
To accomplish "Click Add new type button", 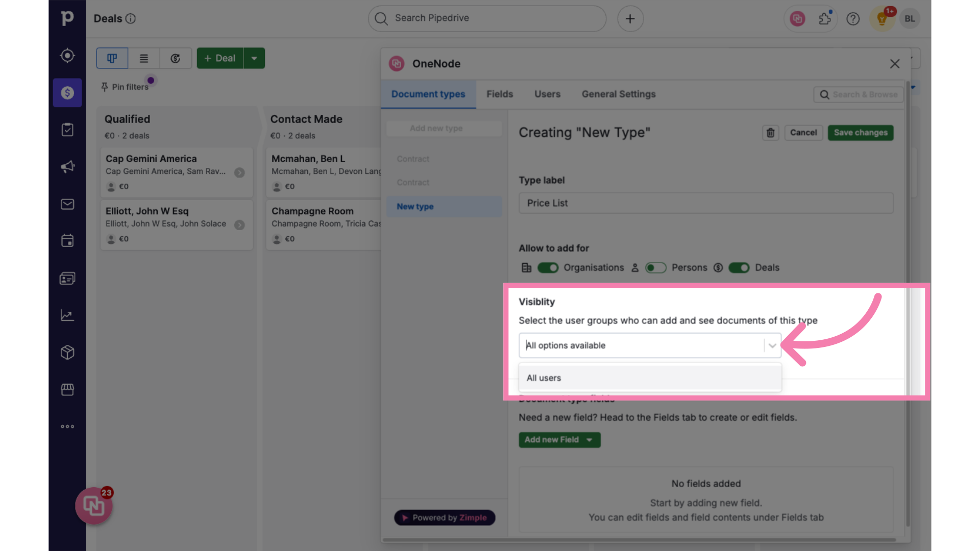I will pos(444,129).
